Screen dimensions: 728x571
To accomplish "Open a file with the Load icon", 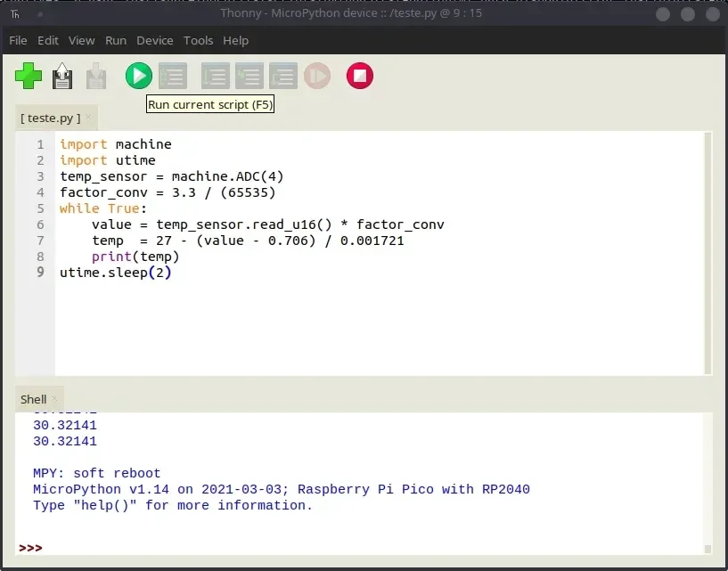I will coord(62,76).
